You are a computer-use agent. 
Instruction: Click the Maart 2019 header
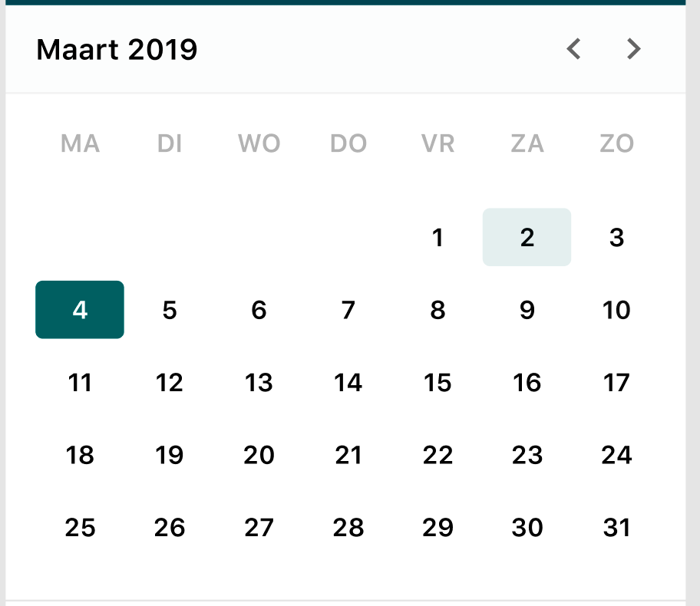[117, 49]
